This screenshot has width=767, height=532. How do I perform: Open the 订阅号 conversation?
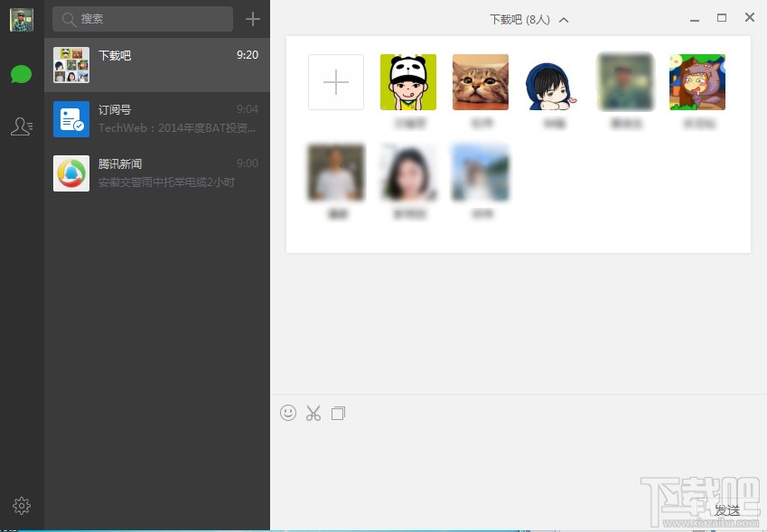pos(157,117)
